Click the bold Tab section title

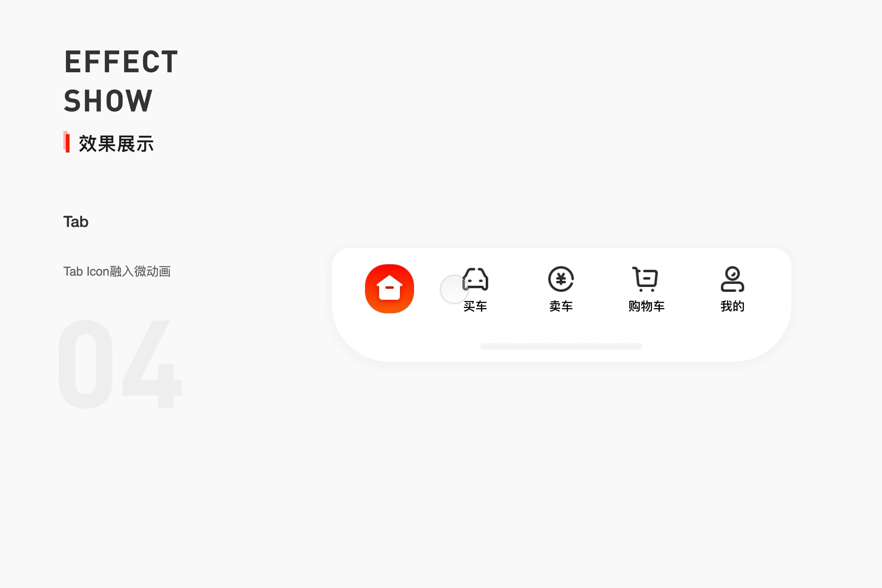(x=76, y=222)
